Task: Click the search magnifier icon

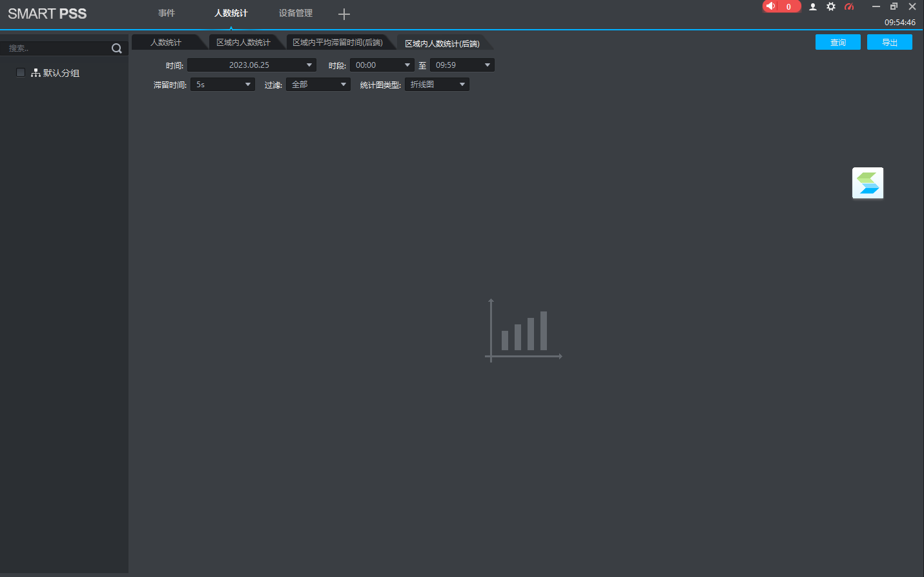Action: coord(117,48)
